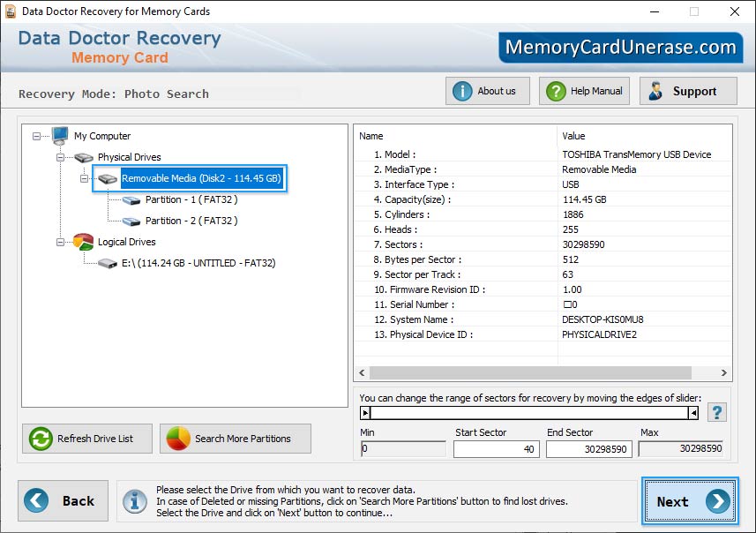Click the My Computer monitor icon
This screenshot has height=533, width=756.
60,136
